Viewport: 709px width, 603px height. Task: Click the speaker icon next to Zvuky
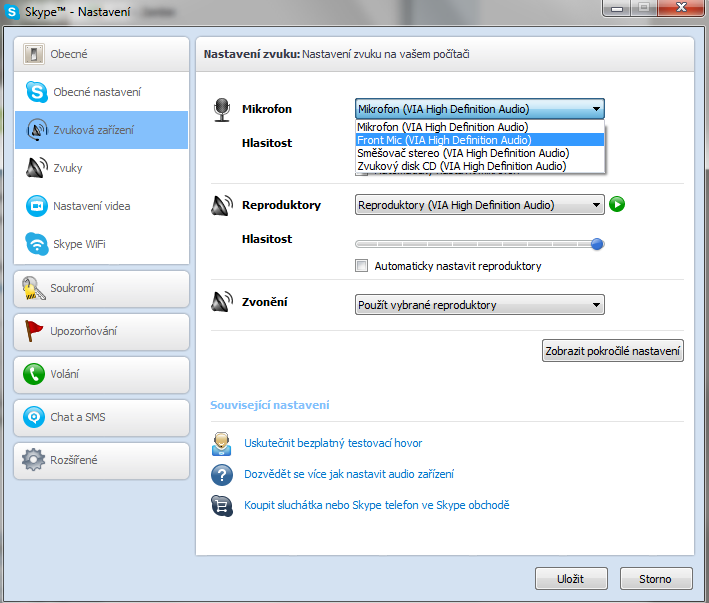click(x=37, y=168)
